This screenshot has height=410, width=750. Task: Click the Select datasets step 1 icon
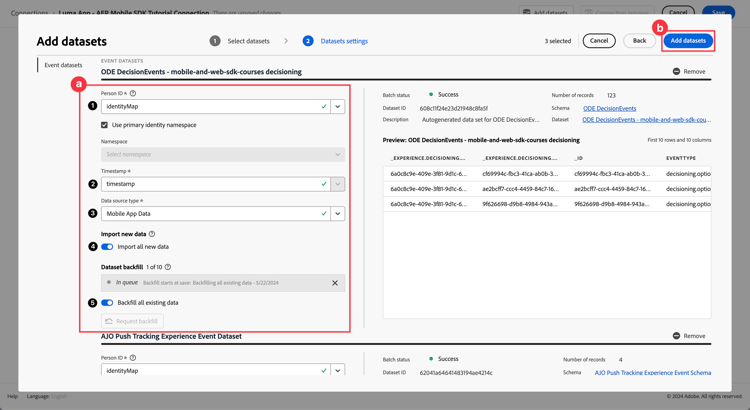click(215, 41)
